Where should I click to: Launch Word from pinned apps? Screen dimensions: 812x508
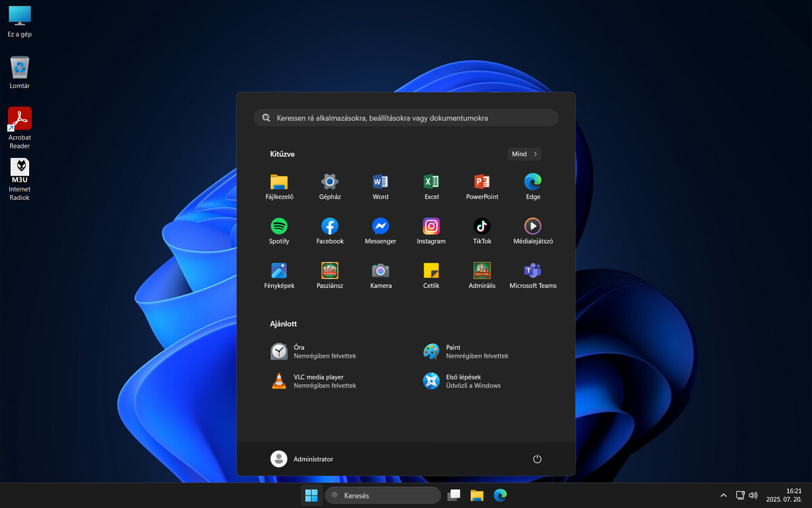(x=380, y=187)
